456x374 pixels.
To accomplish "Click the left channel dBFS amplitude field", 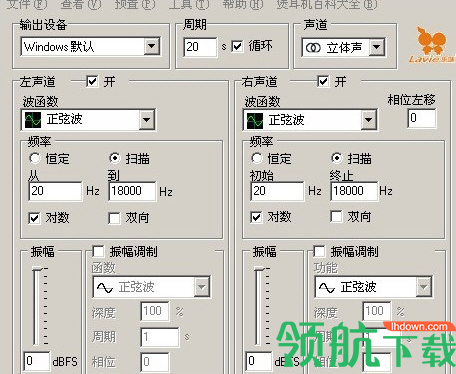I will (x=37, y=361).
